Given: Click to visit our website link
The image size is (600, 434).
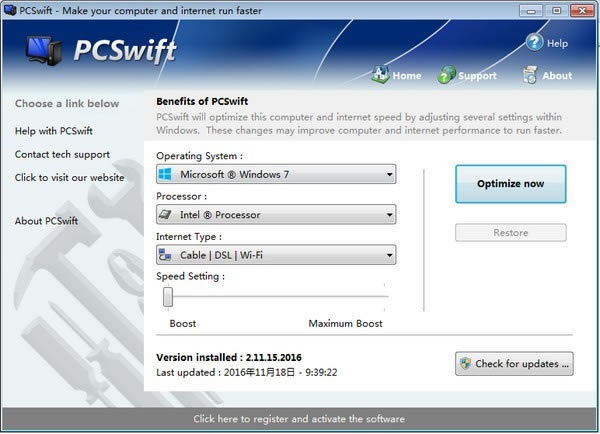Looking at the screenshot, I should 69,178.
